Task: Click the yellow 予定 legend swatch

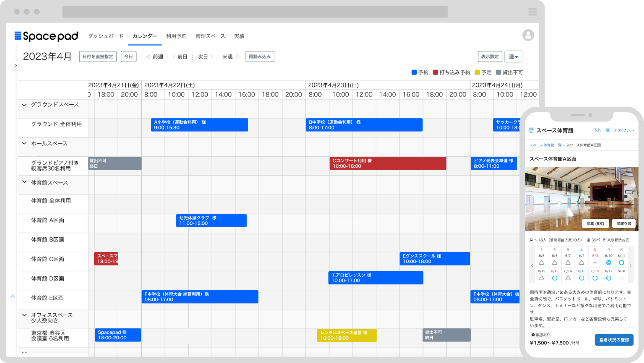Action: 477,72
